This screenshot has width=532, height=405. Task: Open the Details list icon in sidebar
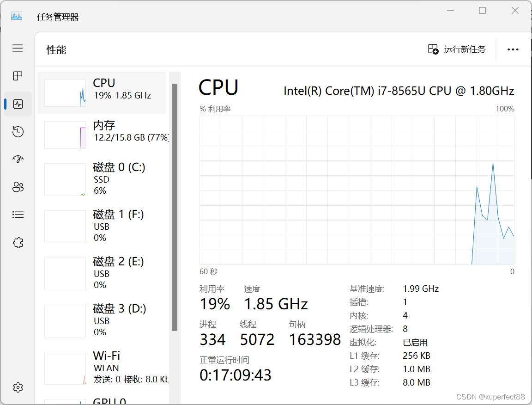18,215
